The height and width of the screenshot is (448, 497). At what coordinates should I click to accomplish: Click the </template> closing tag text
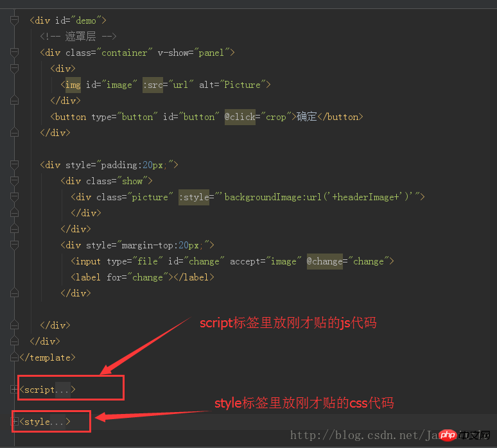coord(48,358)
